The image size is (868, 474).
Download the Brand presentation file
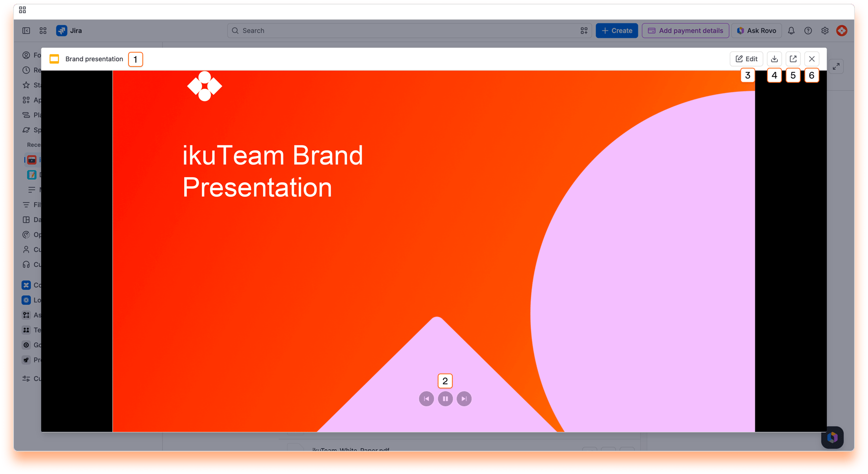point(774,59)
